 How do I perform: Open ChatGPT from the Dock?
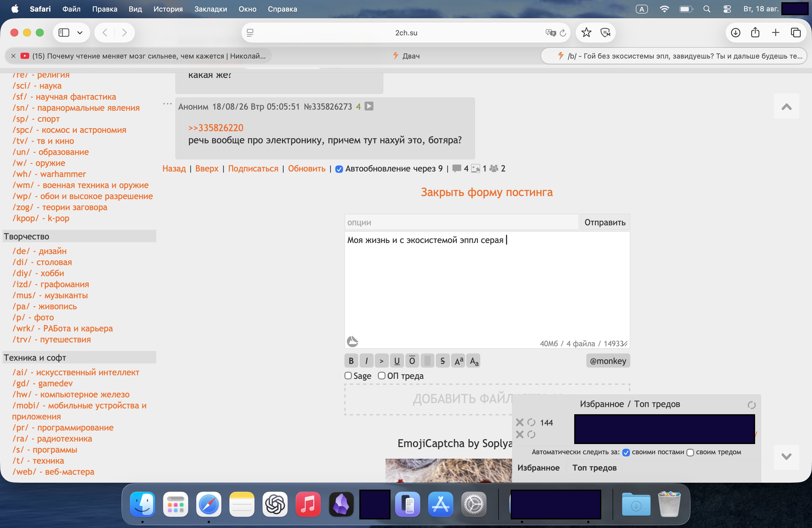tap(275, 504)
